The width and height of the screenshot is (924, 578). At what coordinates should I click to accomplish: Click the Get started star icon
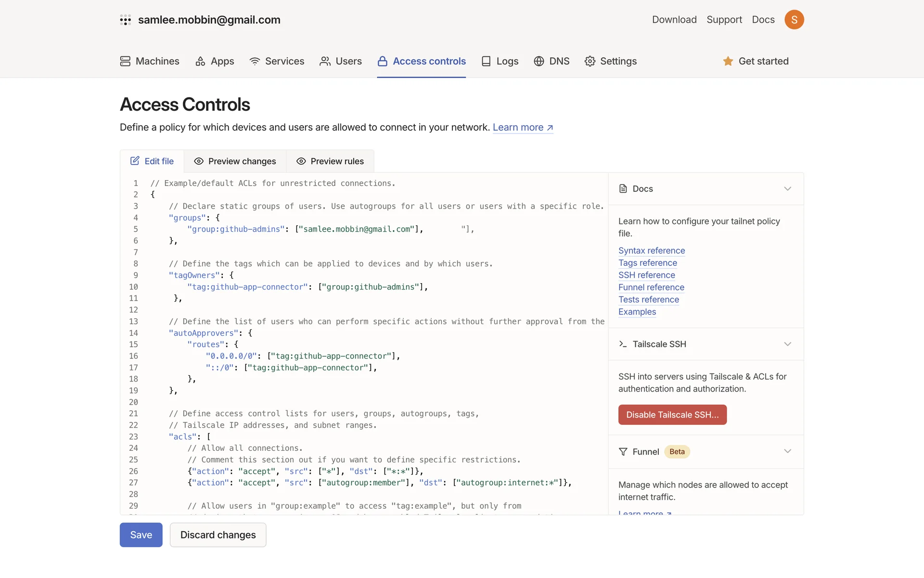pyautogui.click(x=728, y=61)
